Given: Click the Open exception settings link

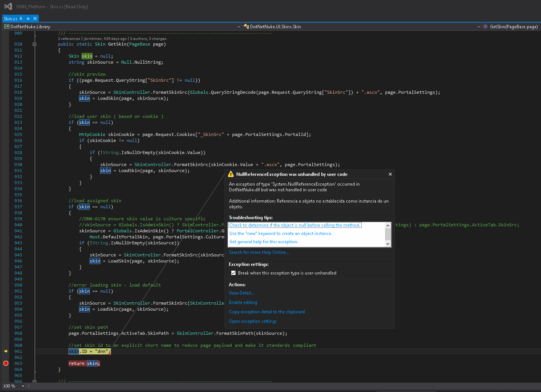Looking at the screenshot, I should click(253, 321).
